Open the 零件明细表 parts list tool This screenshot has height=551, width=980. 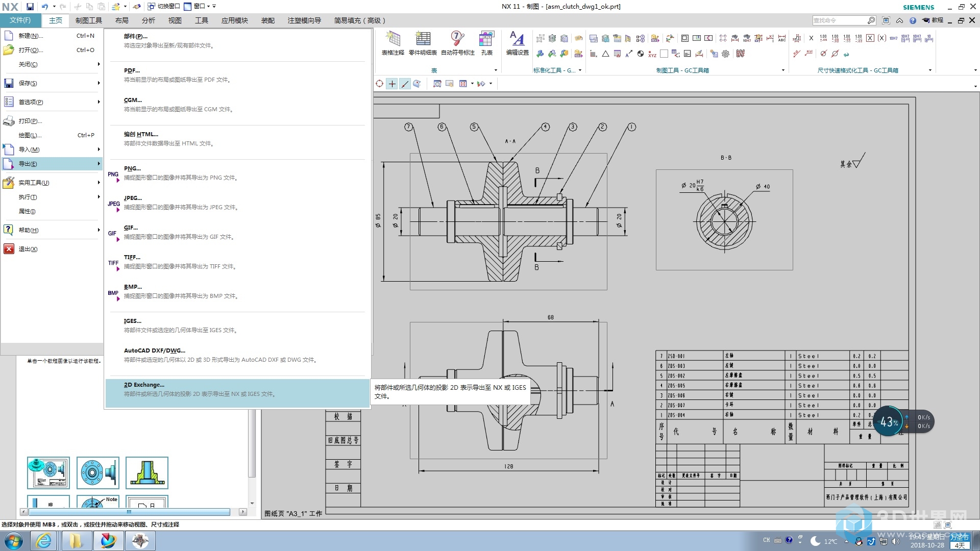(423, 43)
